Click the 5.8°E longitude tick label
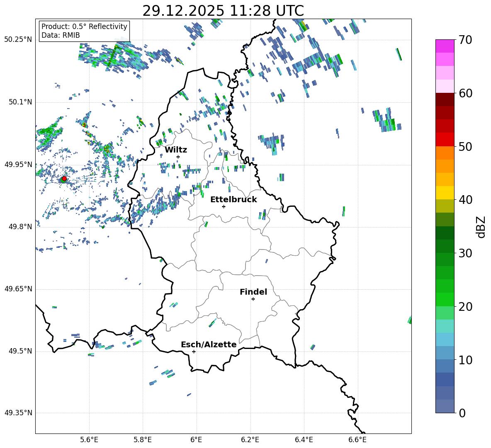Image resolution: width=491 pixels, height=448 pixels. pyautogui.click(x=143, y=440)
